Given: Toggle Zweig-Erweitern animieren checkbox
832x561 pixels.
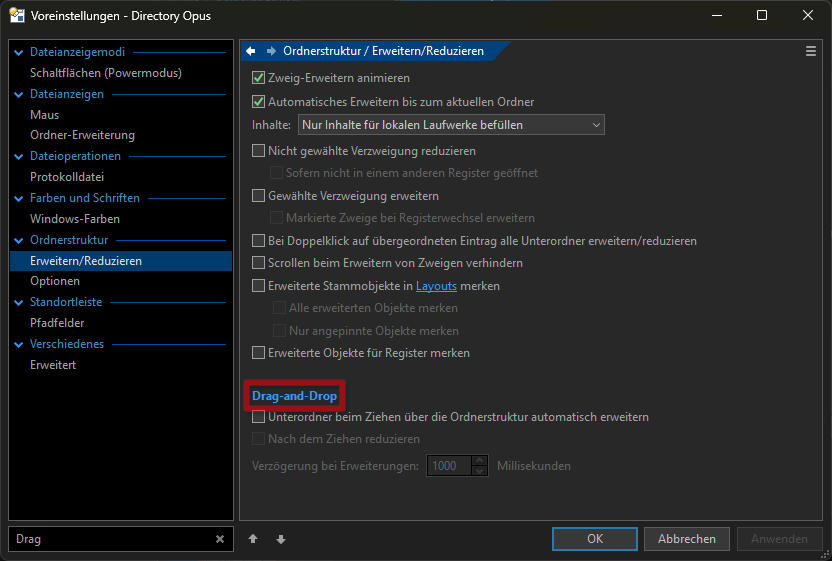Looking at the screenshot, I should click(x=258, y=78).
